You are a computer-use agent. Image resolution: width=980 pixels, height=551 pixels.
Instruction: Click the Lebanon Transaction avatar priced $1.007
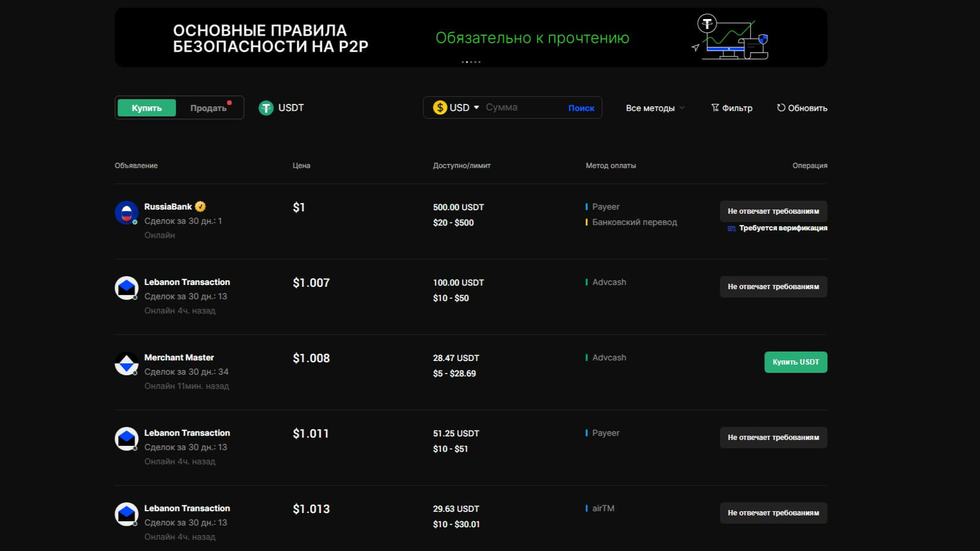pyautogui.click(x=127, y=288)
